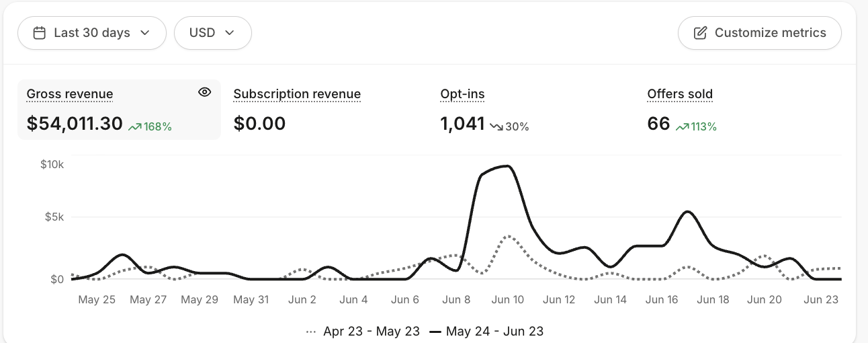868x343 pixels.
Task: Click the Jun 20 x-axis date label
Action: 765,300
